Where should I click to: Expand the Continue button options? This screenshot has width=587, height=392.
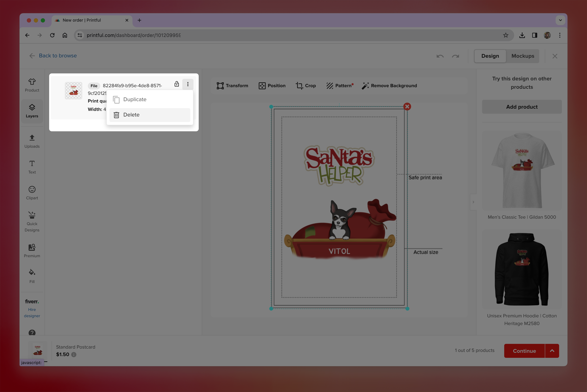click(552, 351)
